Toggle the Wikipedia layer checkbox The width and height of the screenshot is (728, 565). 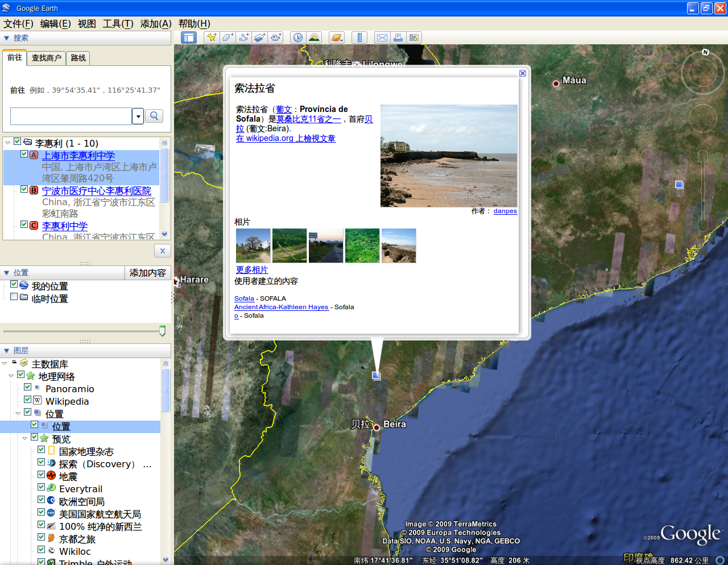tap(28, 400)
